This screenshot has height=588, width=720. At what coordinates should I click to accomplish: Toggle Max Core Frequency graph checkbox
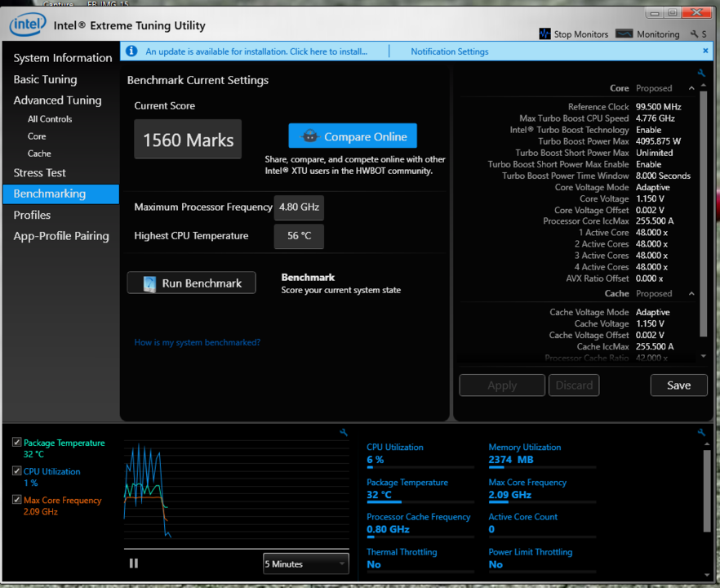(x=16, y=499)
